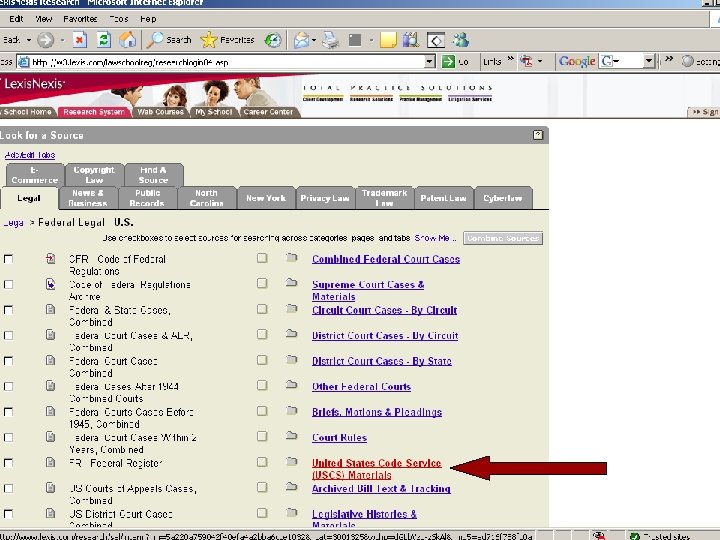Click folder icon beside Archived Bill Text & Tracking

(291, 486)
